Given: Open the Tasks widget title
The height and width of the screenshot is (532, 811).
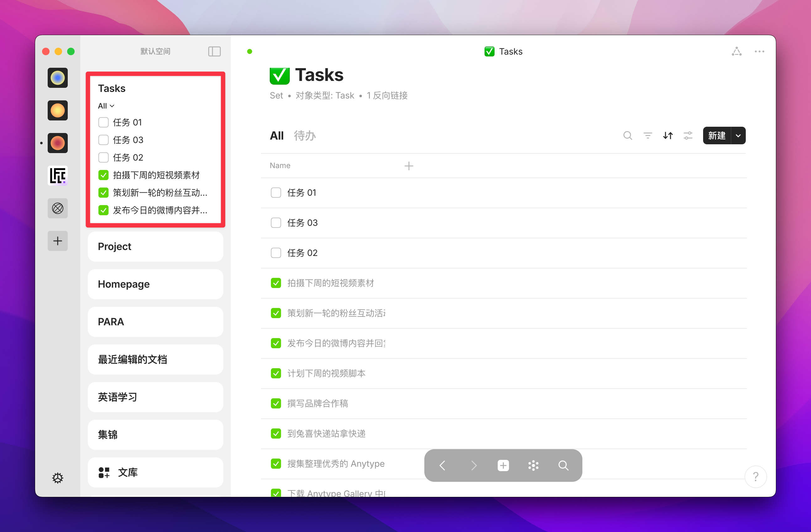Looking at the screenshot, I should click(x=112, y=88).
